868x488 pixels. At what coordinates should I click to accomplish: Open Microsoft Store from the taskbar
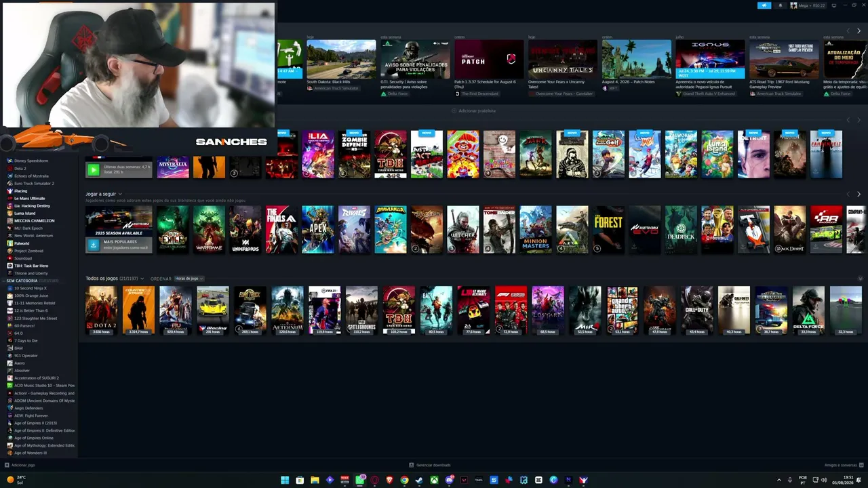(300, 480)
